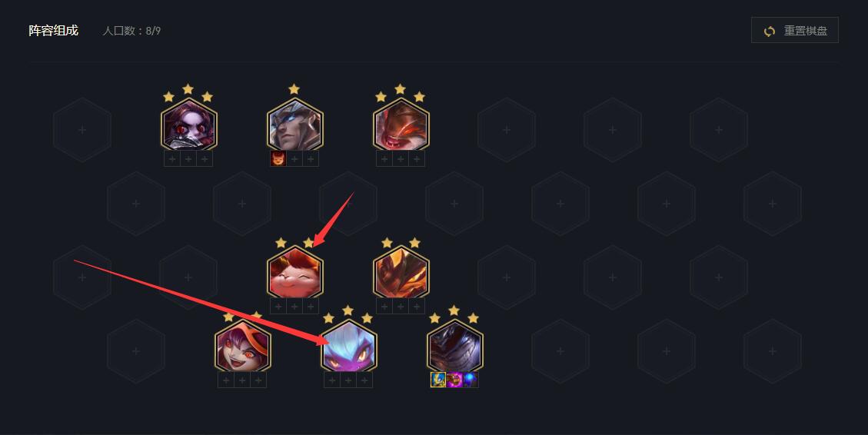This screenshot has height=435, width=868.
Task: Select the fiery orange armored champion hex
Action: [401, 272]
